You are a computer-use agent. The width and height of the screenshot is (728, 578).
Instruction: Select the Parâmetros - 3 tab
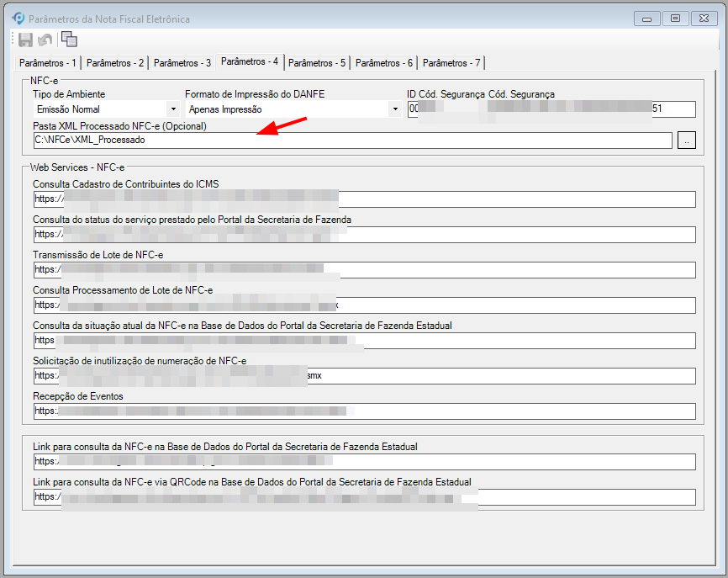point(182,63)
